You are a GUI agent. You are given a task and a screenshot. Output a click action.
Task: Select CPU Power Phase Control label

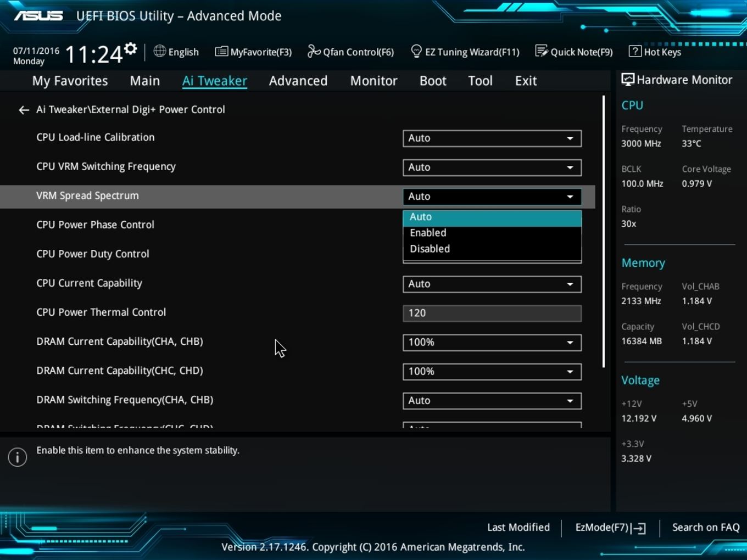[95, 225]
